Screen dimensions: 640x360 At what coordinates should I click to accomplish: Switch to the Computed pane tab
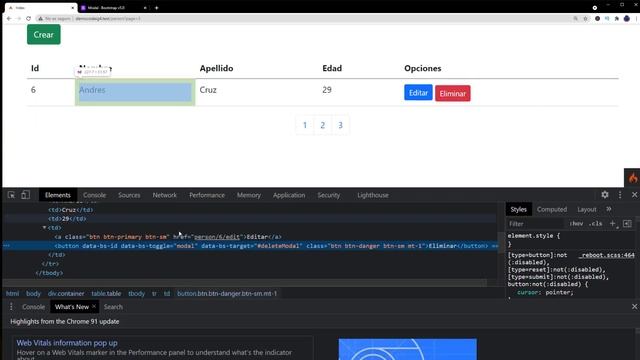(552, 209)
